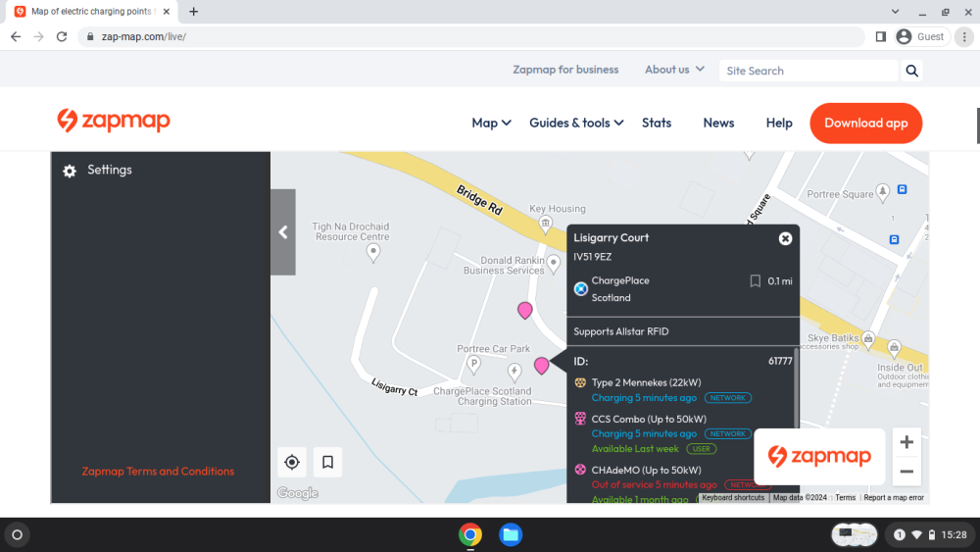Screen dimensions: 980x552
Task: Click the Site Search field
Action: click(x=808, y=71)
